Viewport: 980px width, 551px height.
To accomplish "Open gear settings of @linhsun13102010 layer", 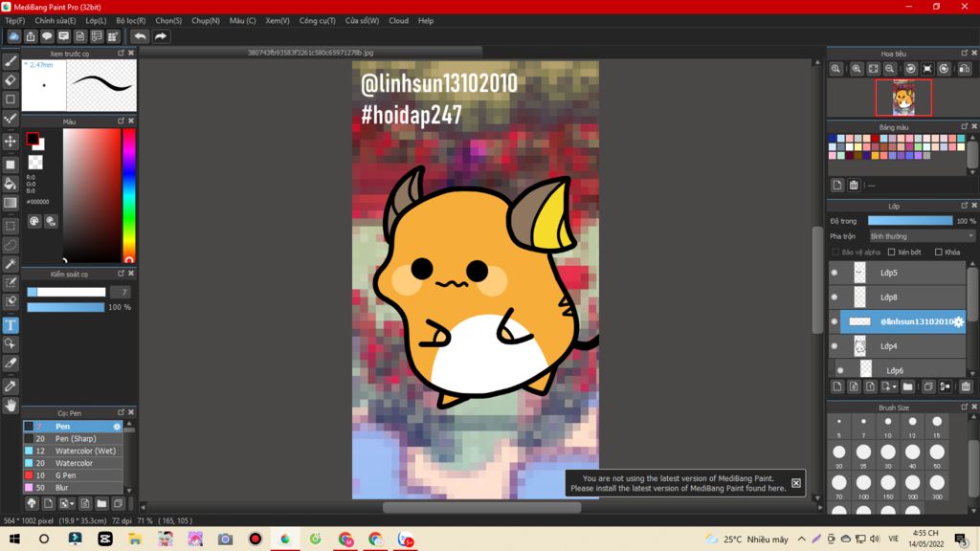I will click(x=958, y=321).
